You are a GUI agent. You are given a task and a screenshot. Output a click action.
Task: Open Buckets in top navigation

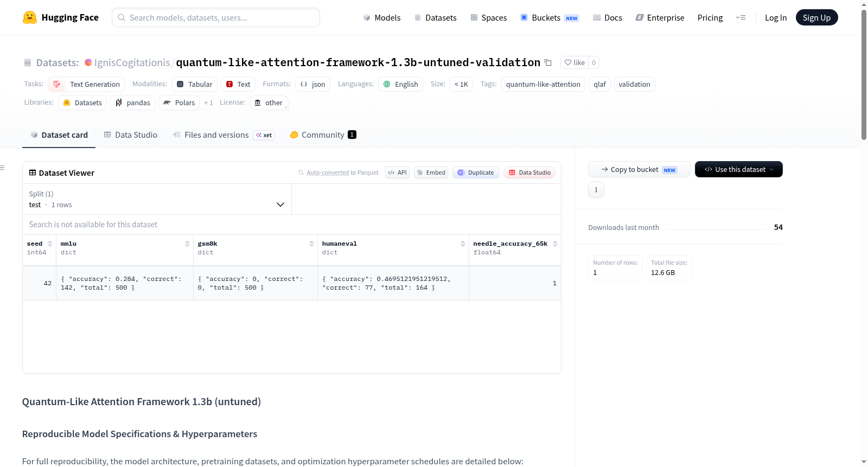550,17
